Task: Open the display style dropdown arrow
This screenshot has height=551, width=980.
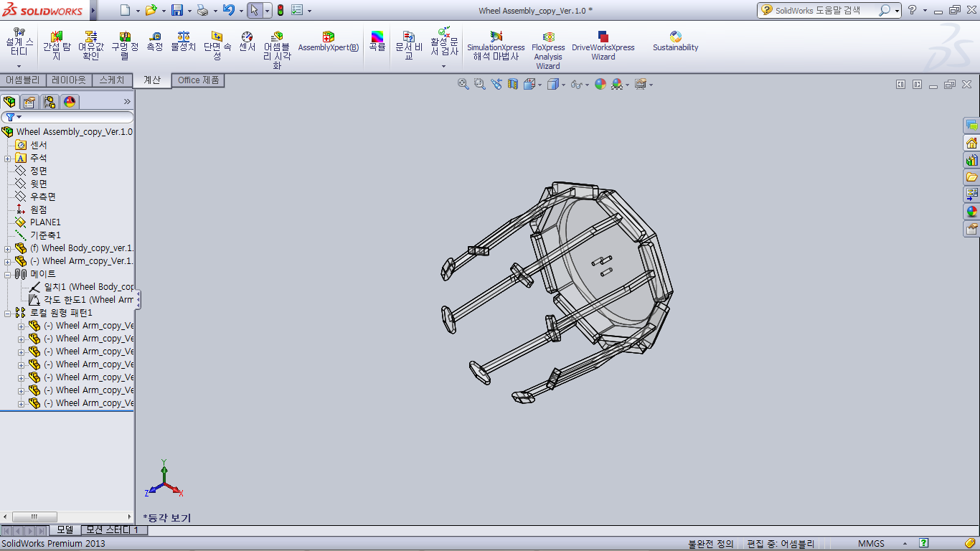Action: [563, 85]
